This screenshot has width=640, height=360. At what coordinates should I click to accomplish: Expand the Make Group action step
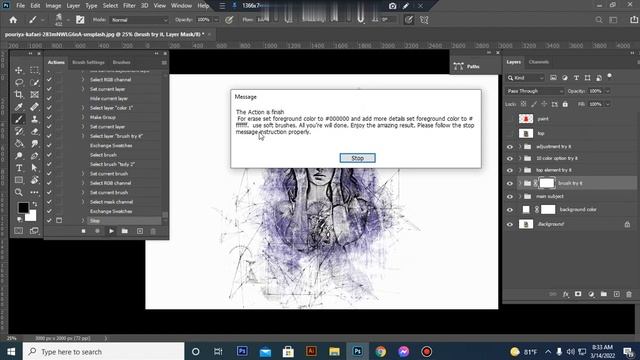(x=83, y=117)
